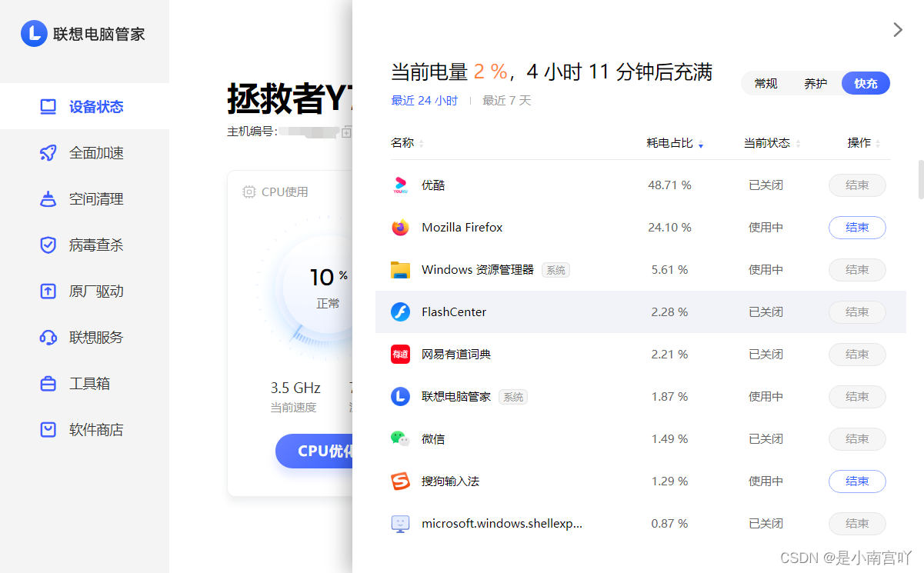The width and height of the screenshot is (924, 573).
Task: Open 设备状态 in sidebar
Action: 85,106
